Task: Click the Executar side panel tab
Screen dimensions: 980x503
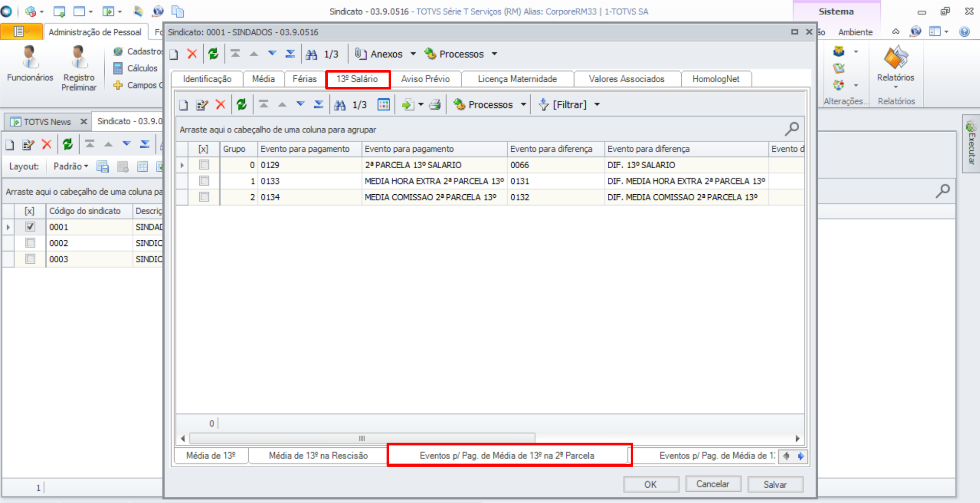Action: [971, 143]
